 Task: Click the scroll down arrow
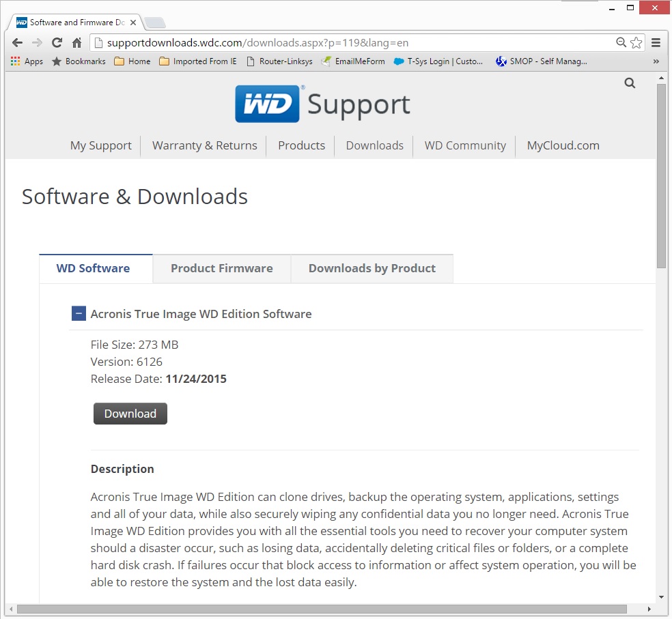(x=661, y=596)
